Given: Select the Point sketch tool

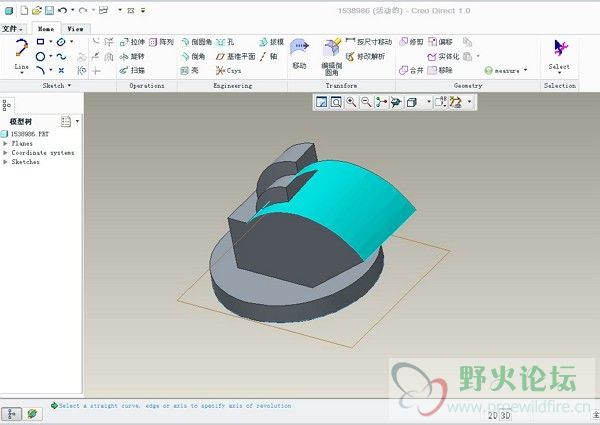Looking at the screenshot, I should (61, 70).
